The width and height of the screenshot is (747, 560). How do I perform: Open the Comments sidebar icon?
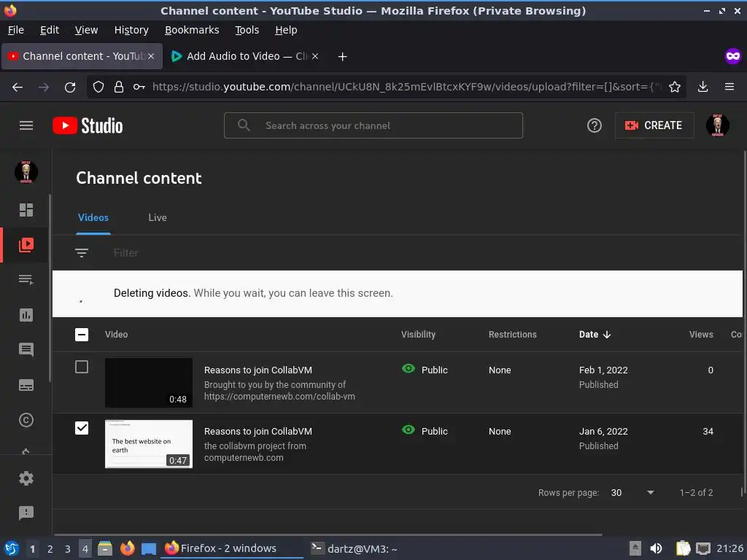(x=26, y=350)
